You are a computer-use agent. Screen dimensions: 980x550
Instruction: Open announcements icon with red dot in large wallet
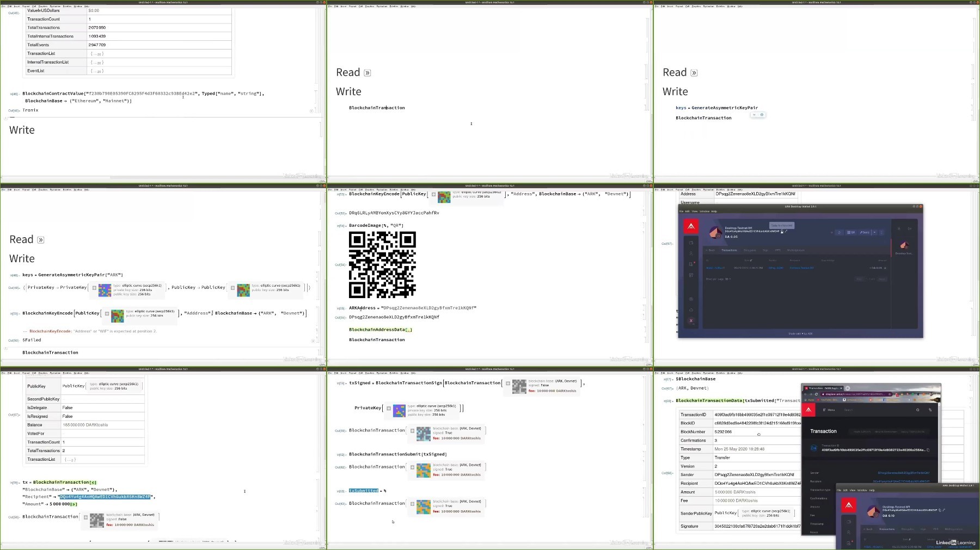point(691,264)
